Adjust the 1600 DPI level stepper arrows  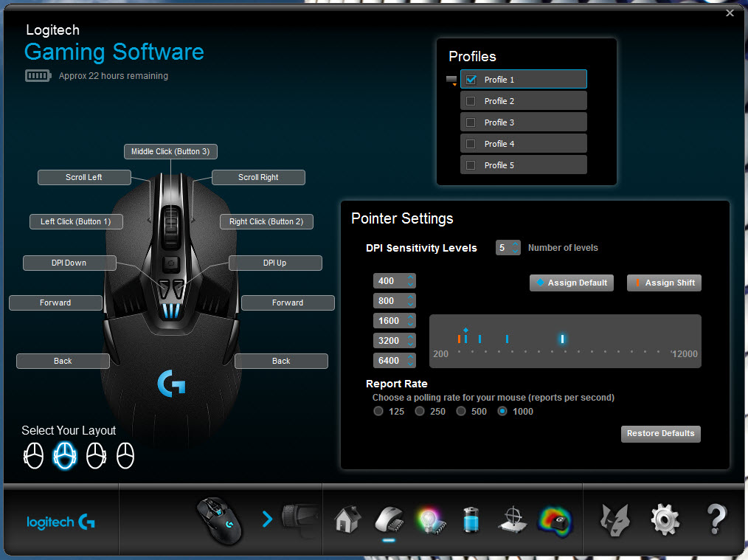coord(411,320)
